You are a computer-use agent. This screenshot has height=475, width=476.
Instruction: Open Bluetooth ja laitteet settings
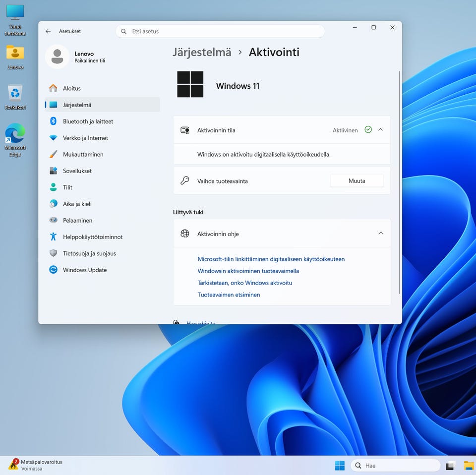(x=102, y=121)
